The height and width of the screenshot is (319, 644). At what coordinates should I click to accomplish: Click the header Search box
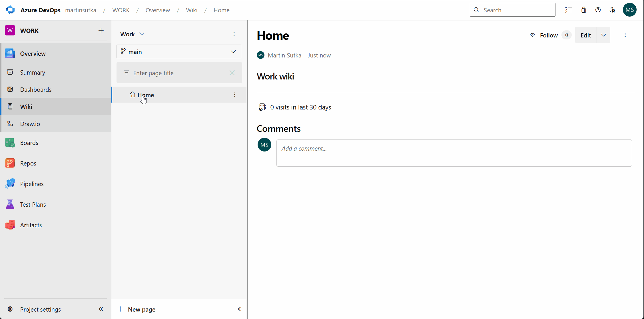[x=512, y=10]
